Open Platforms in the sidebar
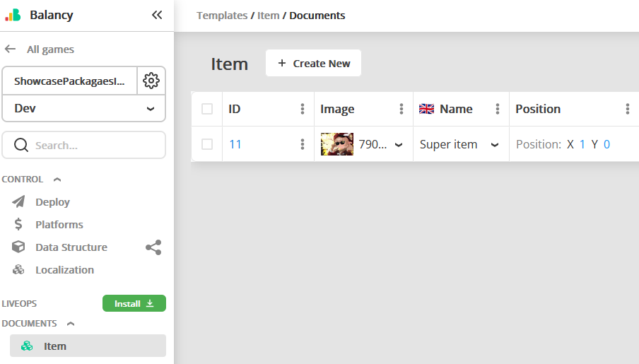Viewport: 639px width, 364px height. coord(59,225)
